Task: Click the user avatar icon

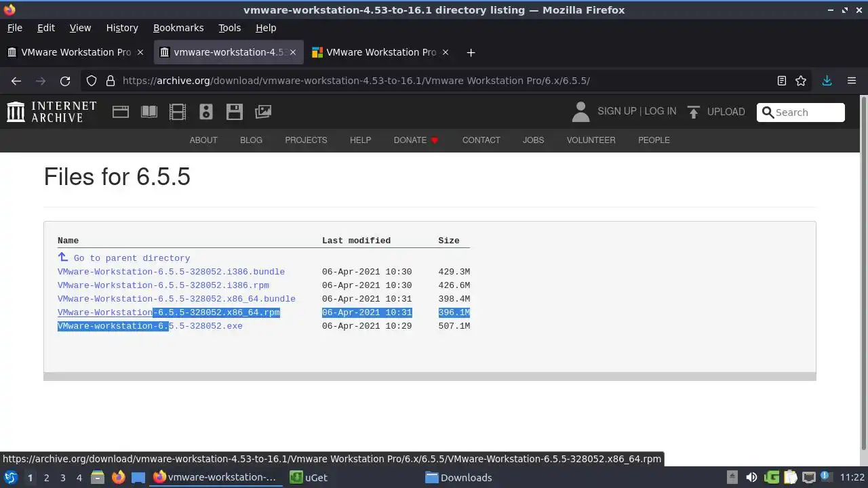Action: (580, 112)
